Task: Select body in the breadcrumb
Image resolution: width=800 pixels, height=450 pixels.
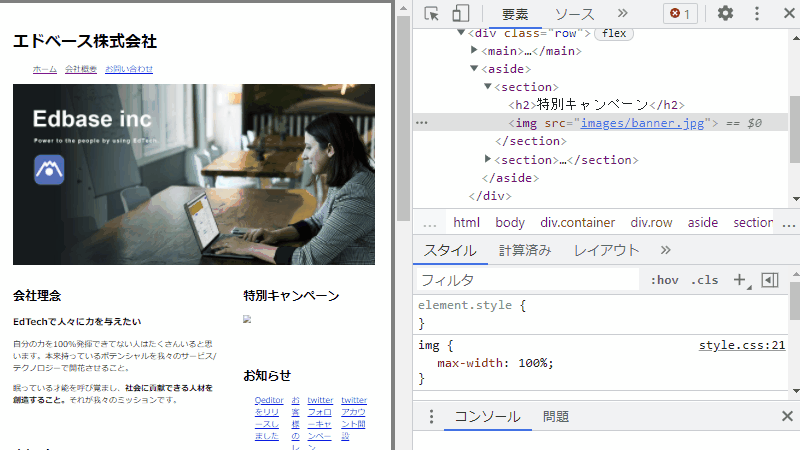Action: (x=510, y=222)
